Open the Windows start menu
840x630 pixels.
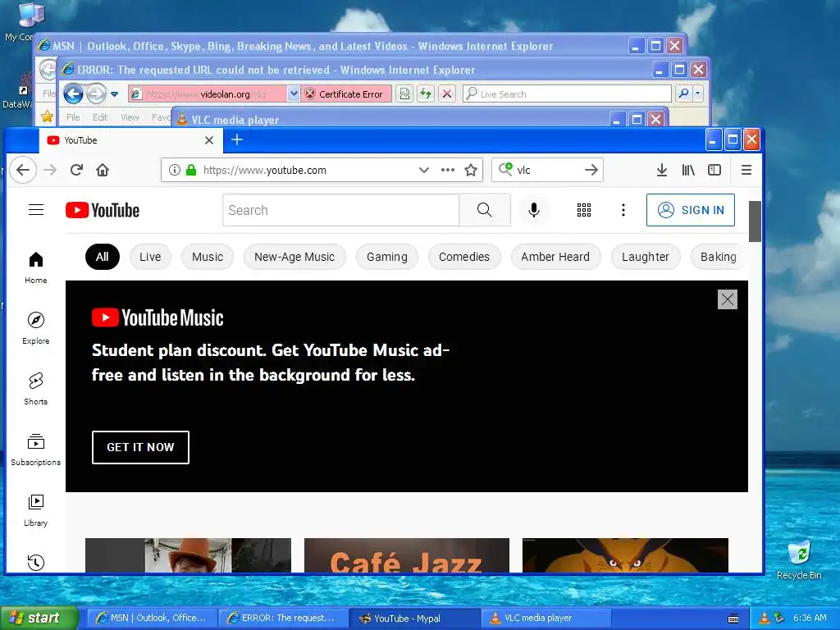[x=39, y=619]
